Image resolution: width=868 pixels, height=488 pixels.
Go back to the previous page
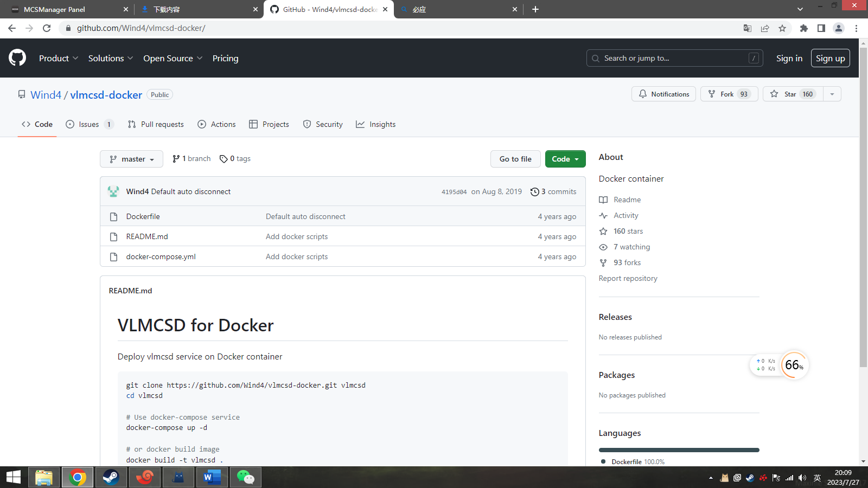(x=12, y=28)
